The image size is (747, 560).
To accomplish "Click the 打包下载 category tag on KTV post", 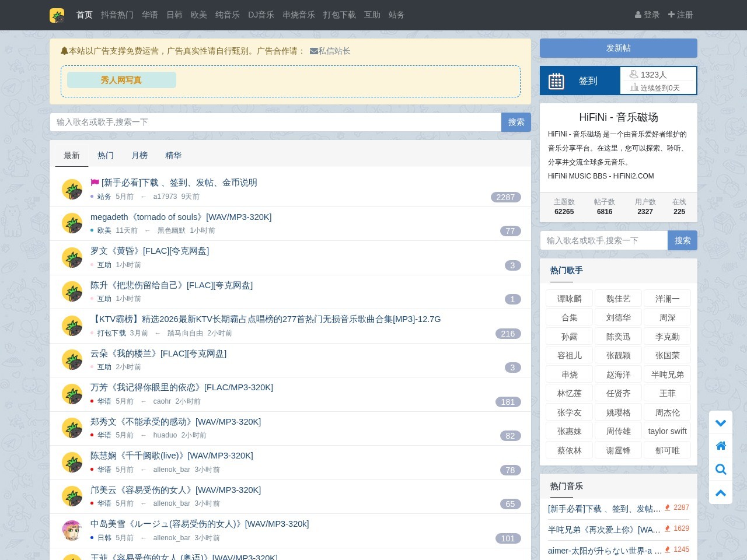I will (x=111, y=333).
